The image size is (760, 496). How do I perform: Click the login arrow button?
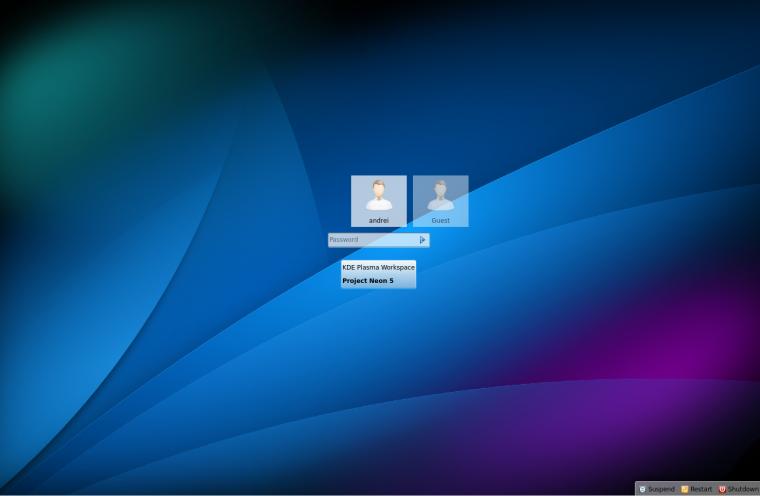coord(423,240)
